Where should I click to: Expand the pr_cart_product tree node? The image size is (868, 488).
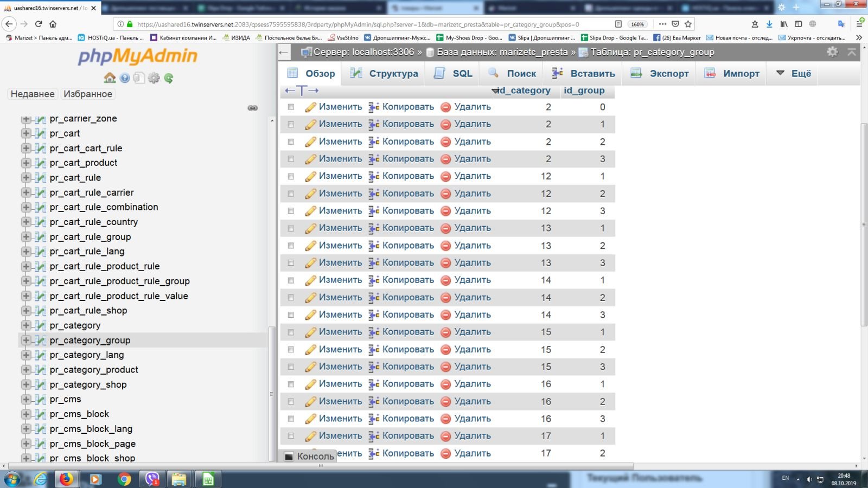point(25,163)
